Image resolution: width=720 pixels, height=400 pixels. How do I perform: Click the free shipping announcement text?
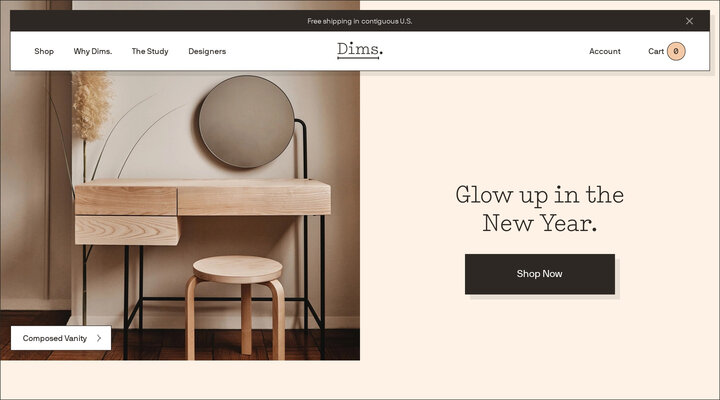[360, 21]
